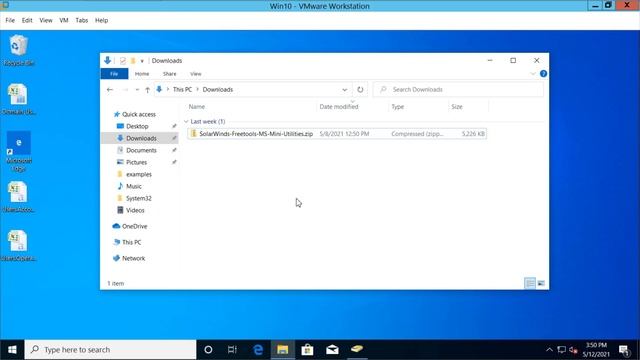The width and height of the screenshot is (640, 360).
Task: Click the network tray icon
Action: tap(562, 350)
